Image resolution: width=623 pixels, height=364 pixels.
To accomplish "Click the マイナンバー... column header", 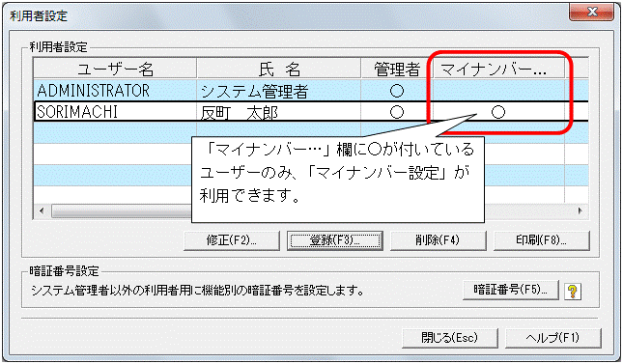I will [498, 69].
